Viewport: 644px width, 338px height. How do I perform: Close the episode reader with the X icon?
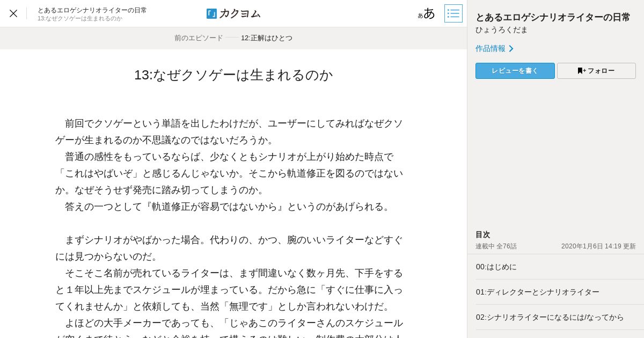[x=13, y=13]
